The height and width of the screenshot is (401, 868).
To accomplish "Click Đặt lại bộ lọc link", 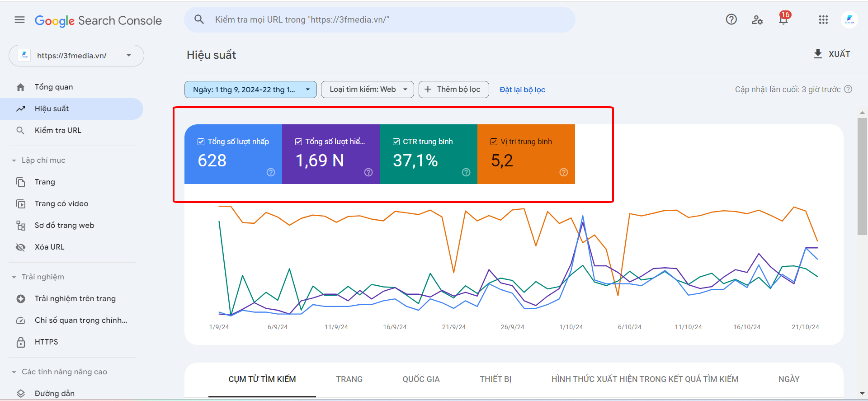I will coord(522,90).
